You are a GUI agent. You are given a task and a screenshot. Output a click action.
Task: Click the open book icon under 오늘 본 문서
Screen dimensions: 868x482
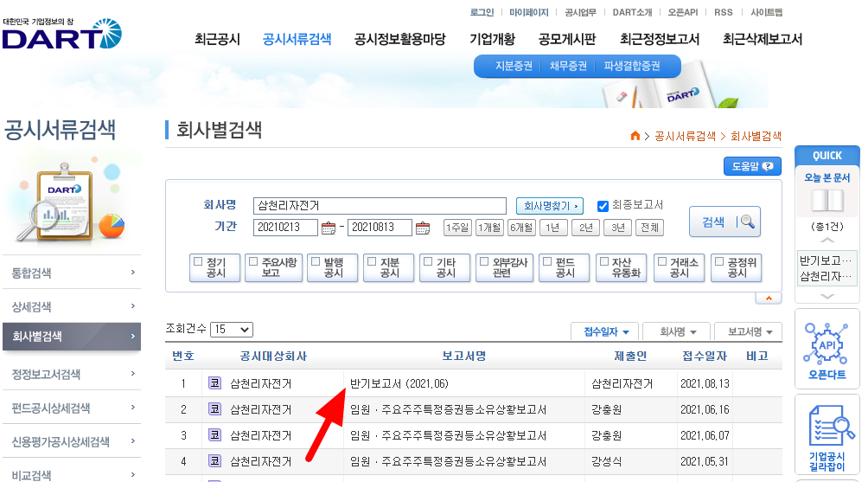click(827, 201)
